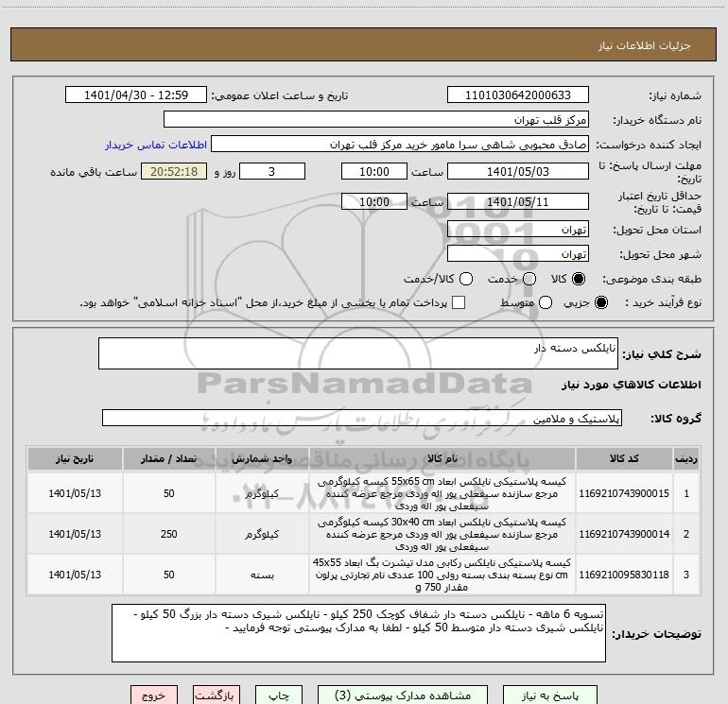The height and width of the screenshot is (704, 728).
Task: Select the کالا/خدمت radio button
Action: [x=466, y=279]
